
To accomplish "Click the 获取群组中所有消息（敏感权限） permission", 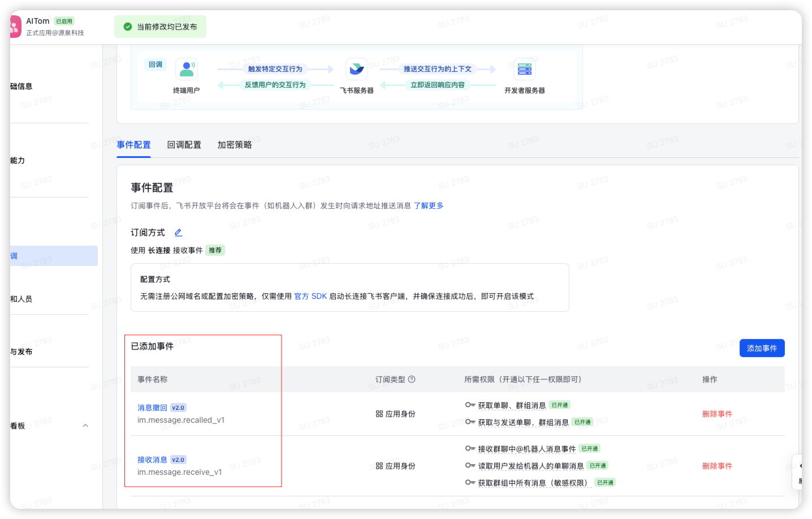I will tap(534, 483).
